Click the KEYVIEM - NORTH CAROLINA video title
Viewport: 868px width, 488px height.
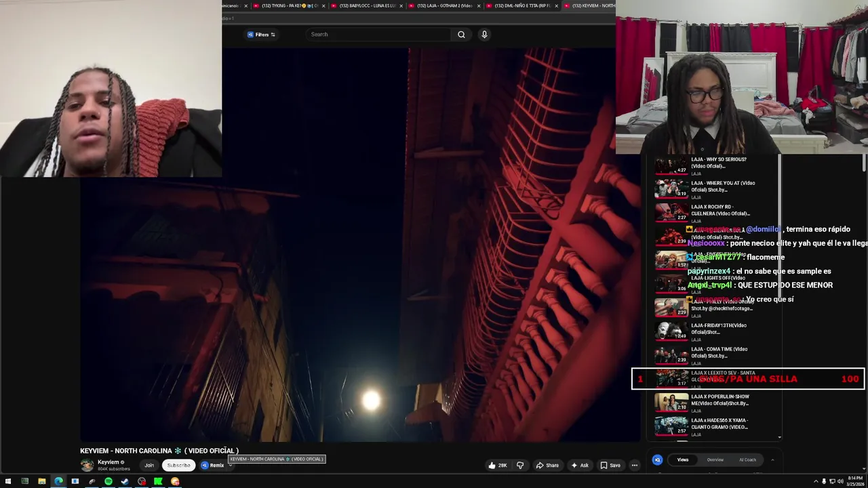(x=159, y=451)
